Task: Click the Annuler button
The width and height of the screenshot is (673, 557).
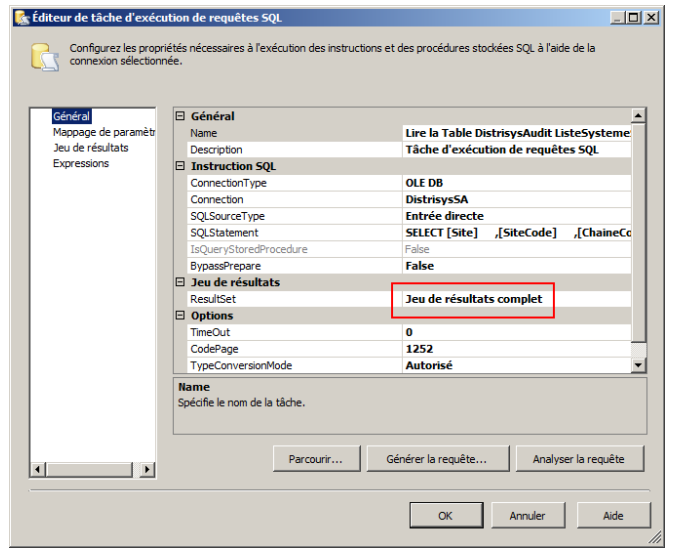Action: (x=527, y=516)
